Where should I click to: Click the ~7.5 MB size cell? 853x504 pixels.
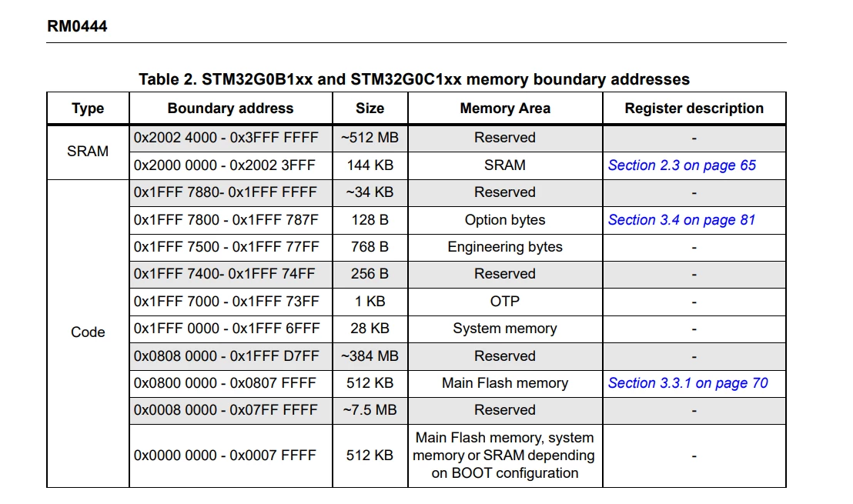370,410
